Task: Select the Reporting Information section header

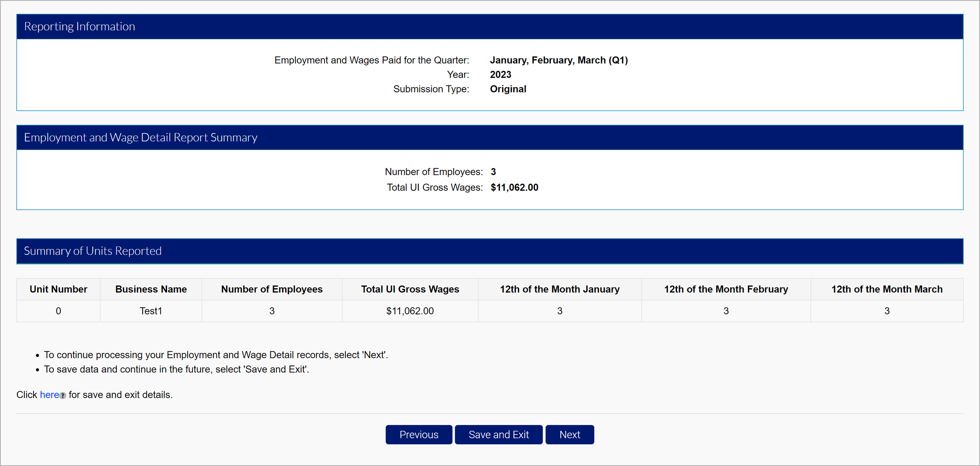Action: coord(80,27)
